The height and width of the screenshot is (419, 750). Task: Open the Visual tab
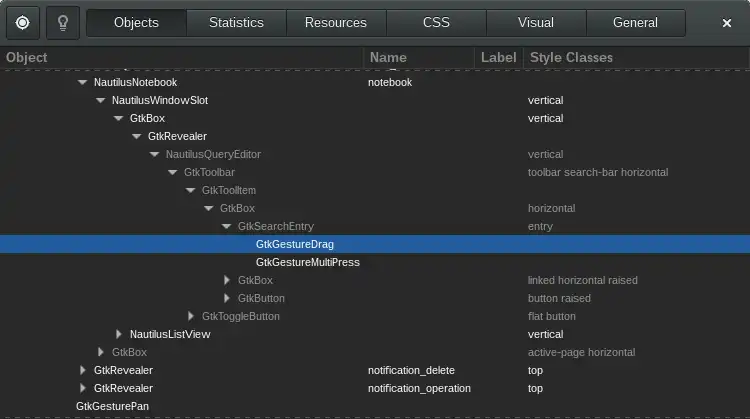point(536,23)
